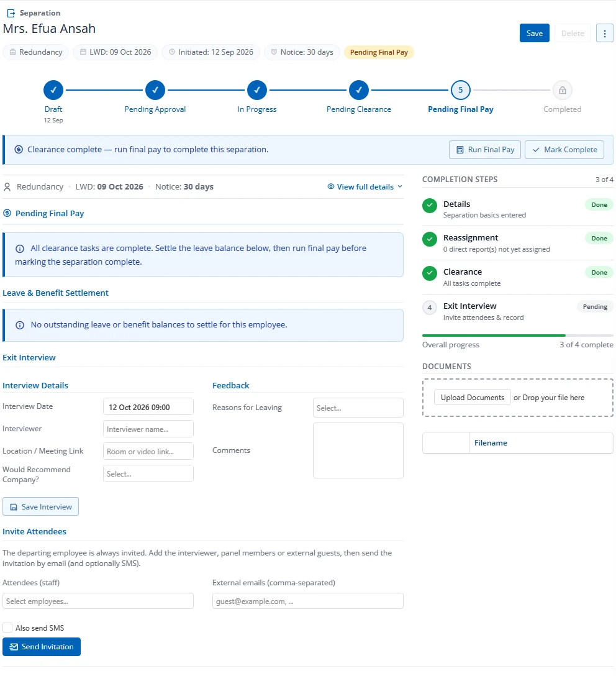Click the '3 of 4 complete' text
The image size is (616, 676).
(x=586, y=345)
